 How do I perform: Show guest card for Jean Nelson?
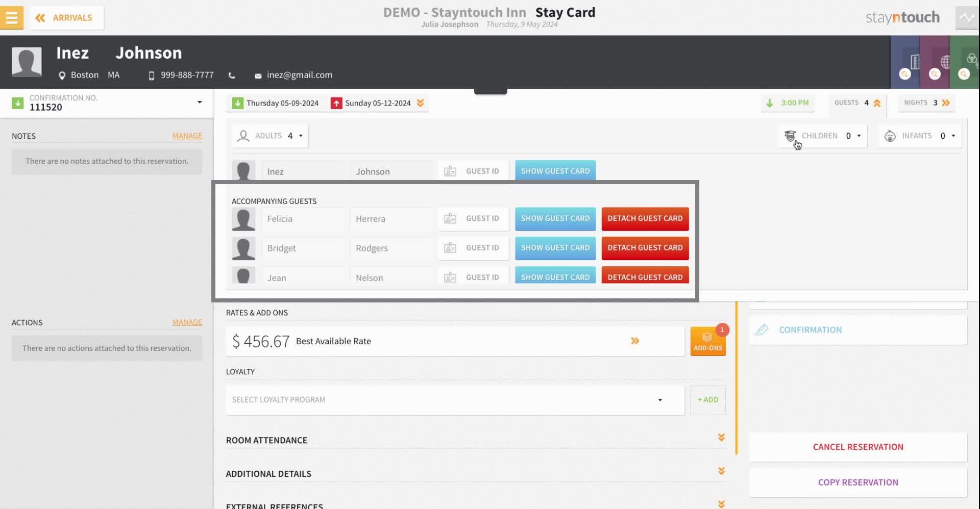point(555,276)
